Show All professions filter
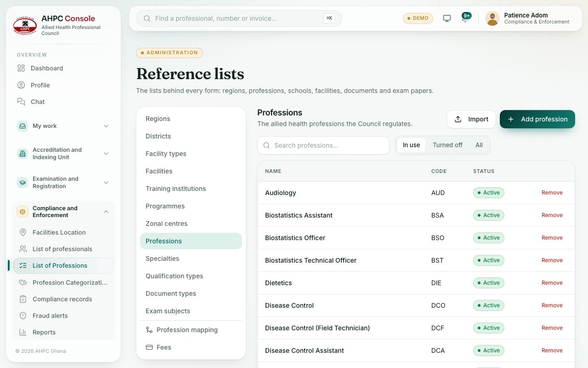 click(479, 145)
